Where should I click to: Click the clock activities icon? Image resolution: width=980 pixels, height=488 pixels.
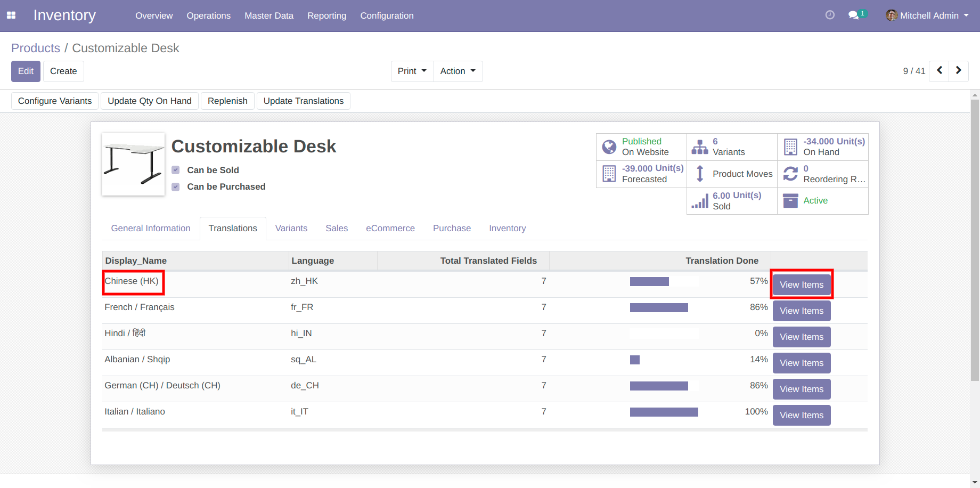[830, 15]
